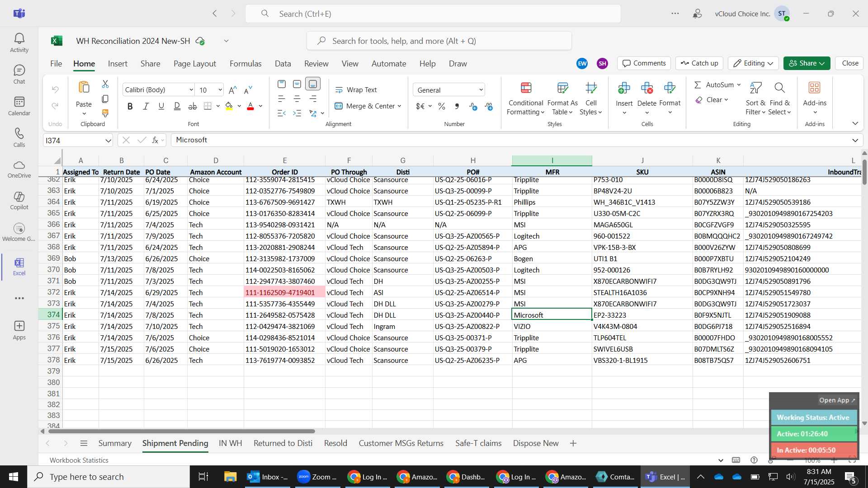This screenshot has width=868, height=488.
Task: Toggle top vertical alignment
Action: (282, 84)
